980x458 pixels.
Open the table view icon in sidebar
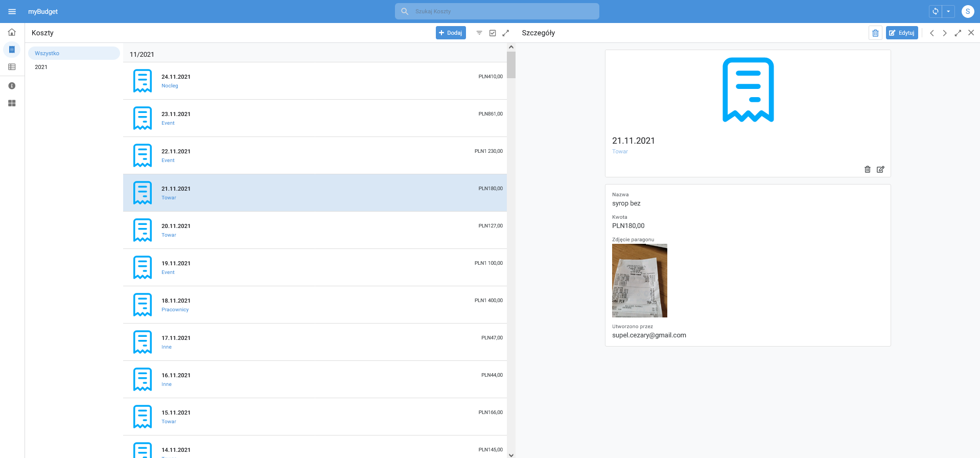point(12,67)
